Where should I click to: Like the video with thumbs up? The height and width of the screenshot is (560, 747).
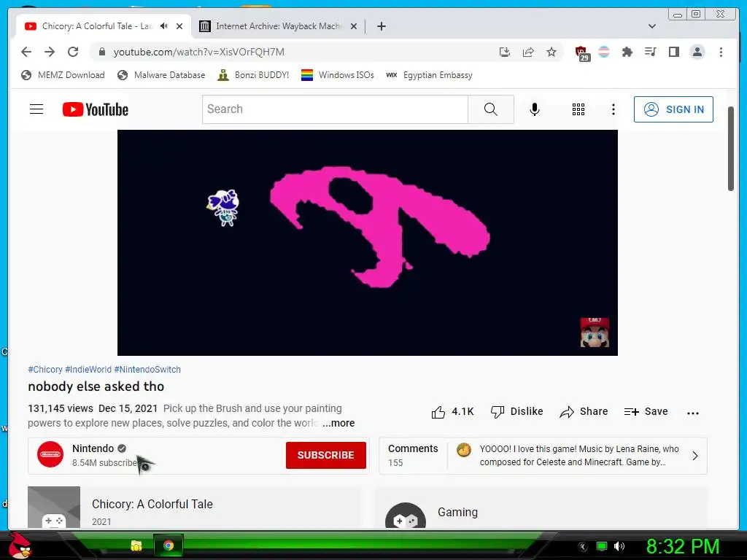pyautogui.click(x=452, y=412)
